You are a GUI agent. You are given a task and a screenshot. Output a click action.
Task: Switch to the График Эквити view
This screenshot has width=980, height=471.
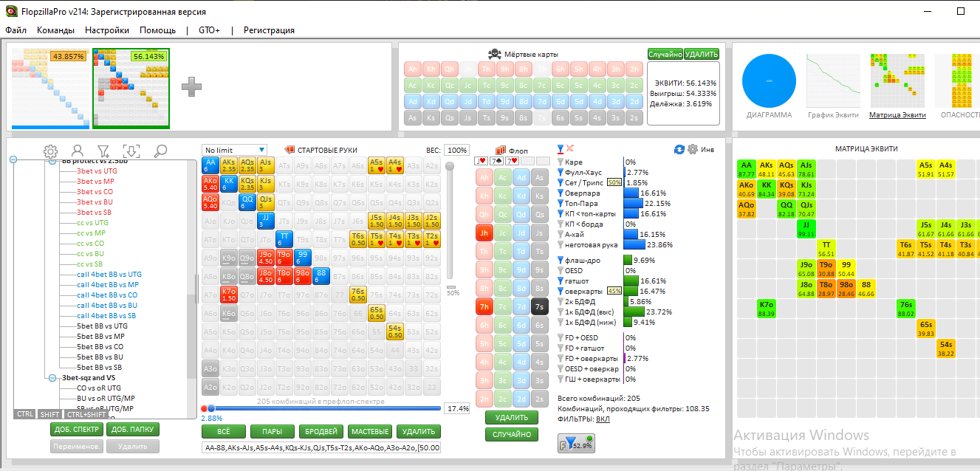832,86
